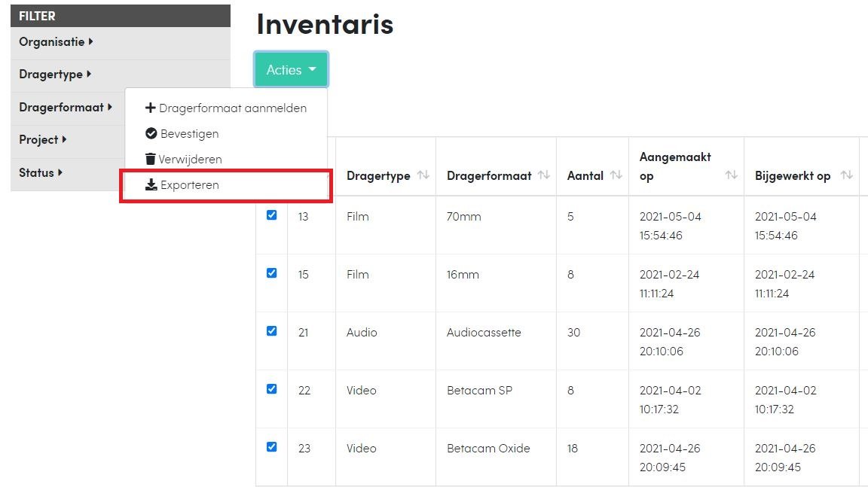The height and width of the screenshot is (487, 868).
Task: Click the Betacam SP cell
Action: (479, 390)
